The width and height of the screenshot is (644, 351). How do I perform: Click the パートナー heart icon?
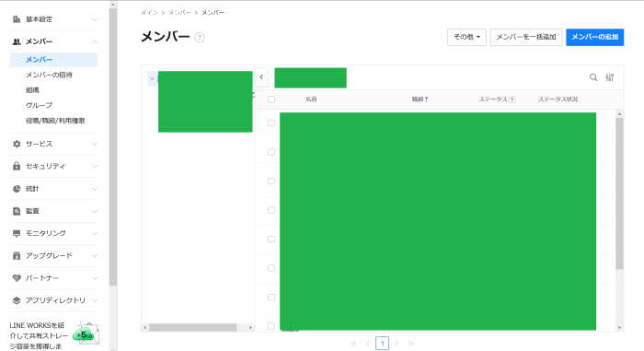coord(17,278)
